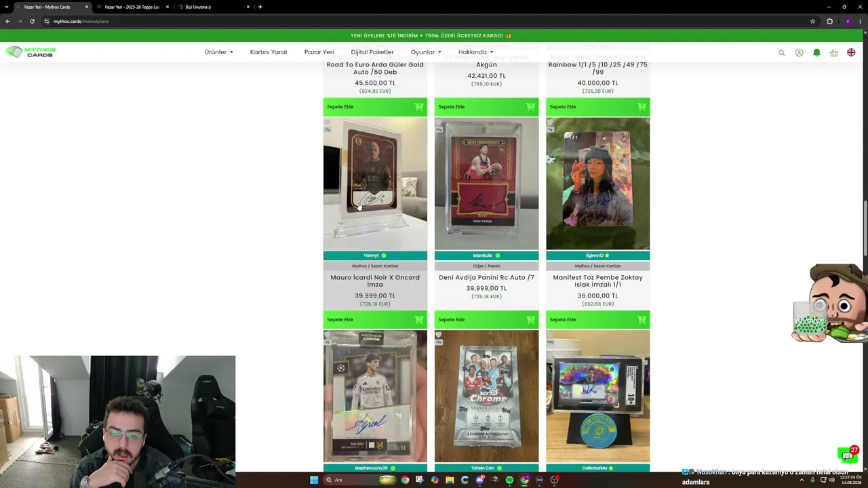Favorite the Tahsin Can card with heart

(439, 335)
